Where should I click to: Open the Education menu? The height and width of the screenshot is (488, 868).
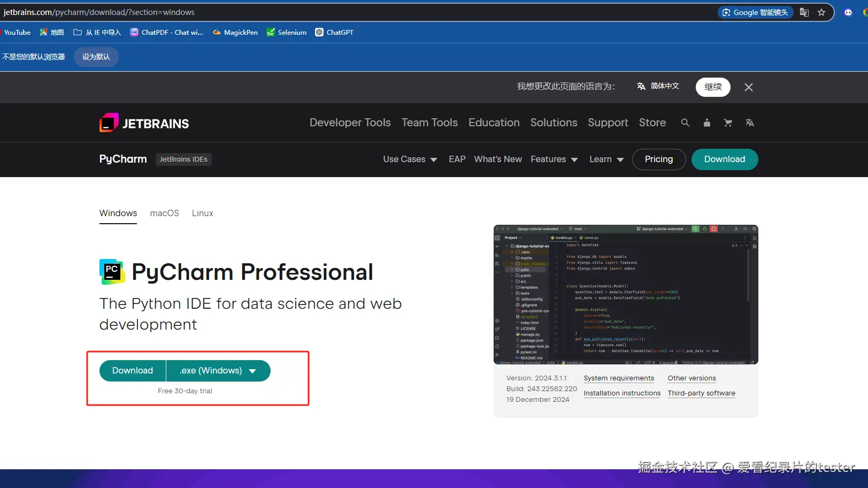click(494, 123)
